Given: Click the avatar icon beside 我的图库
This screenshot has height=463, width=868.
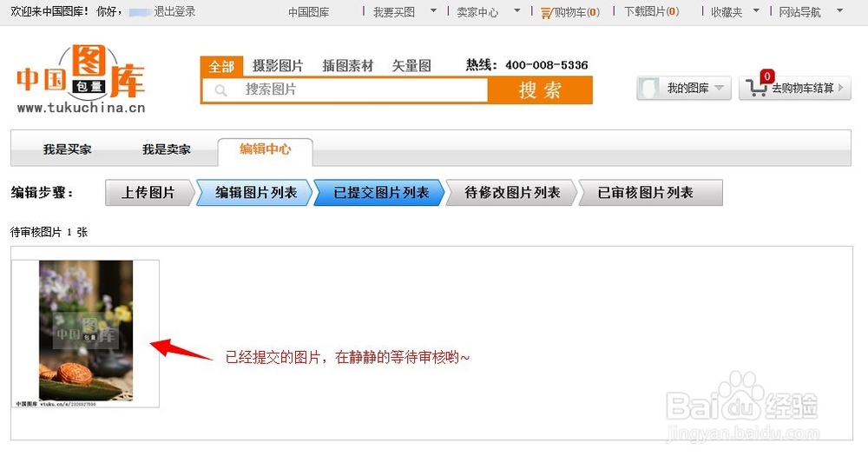Looking at the screenshot, I should 648,88.
